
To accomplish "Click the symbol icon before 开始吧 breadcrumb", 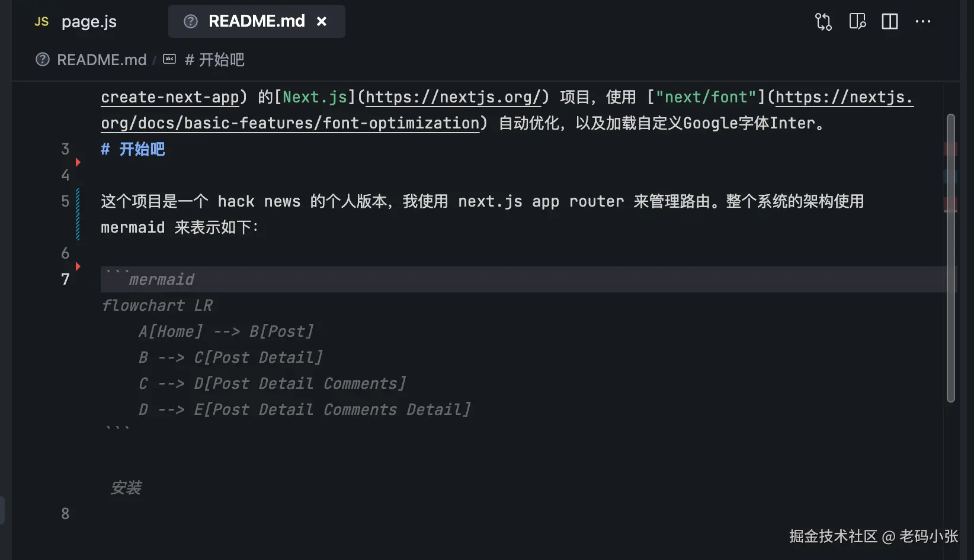I will pyautogui.click(x=169, y=59).
